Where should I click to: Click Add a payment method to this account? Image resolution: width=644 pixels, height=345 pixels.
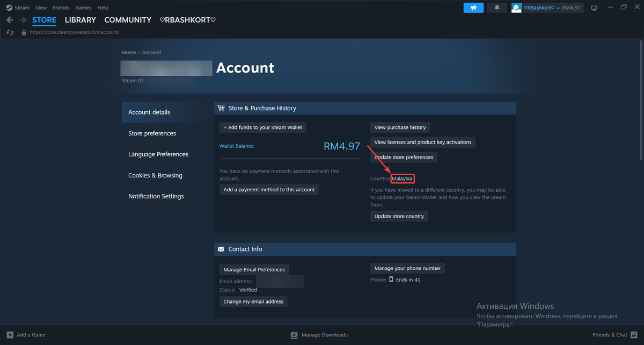coord(269,190)
